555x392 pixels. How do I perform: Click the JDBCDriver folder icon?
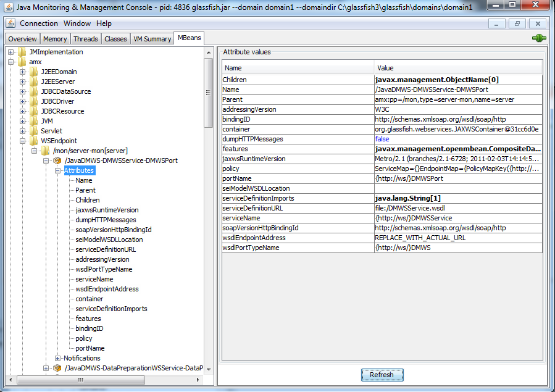tap(34, 101)
